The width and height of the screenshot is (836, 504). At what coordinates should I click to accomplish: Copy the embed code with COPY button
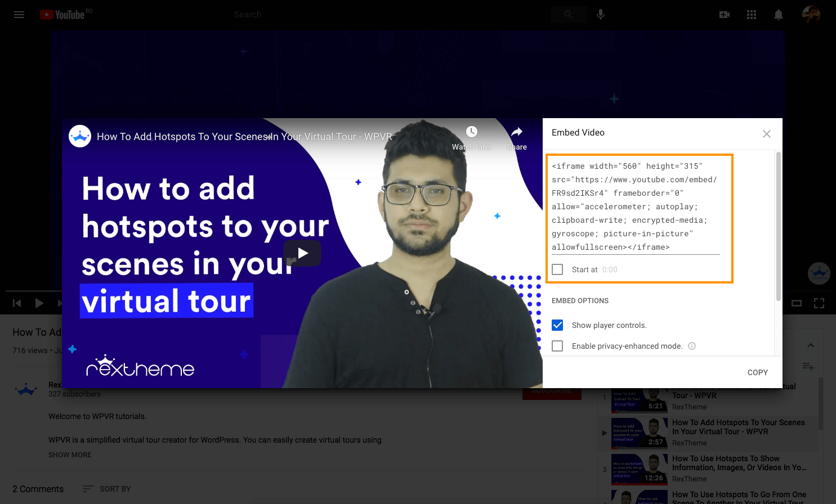click(x=758, y=372)
